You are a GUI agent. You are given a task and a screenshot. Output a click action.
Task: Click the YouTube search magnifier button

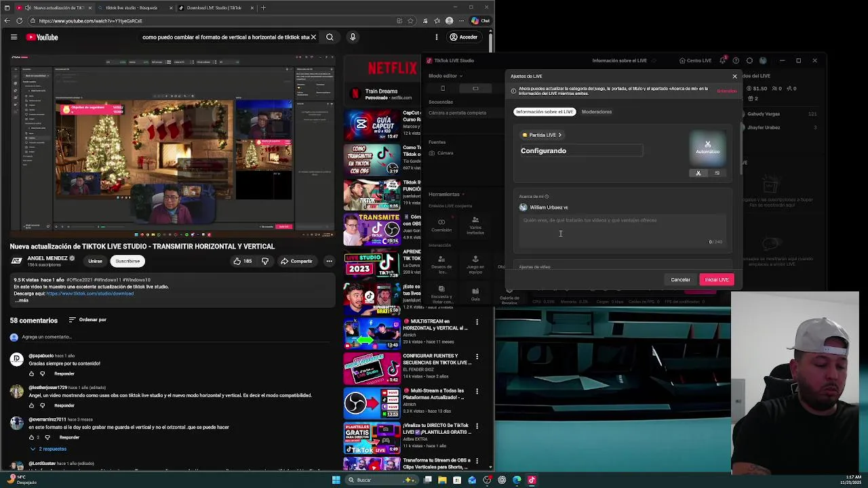coord(330,37)
